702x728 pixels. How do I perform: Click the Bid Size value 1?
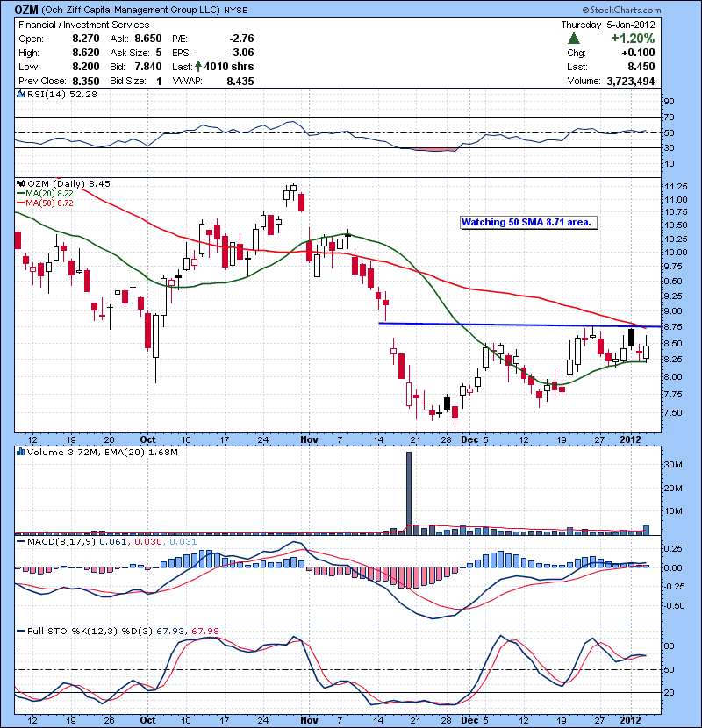(159, 81)
